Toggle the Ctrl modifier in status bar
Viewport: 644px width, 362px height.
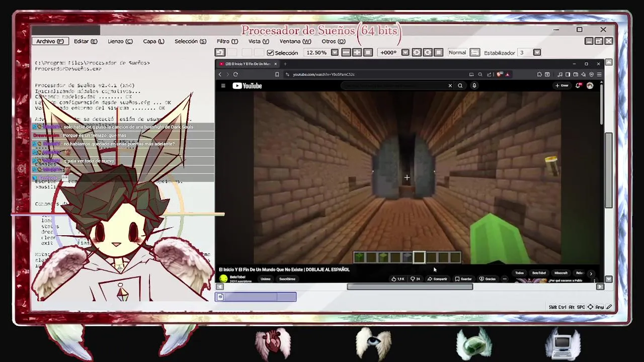pyautogui.click(x=563, y=307)
